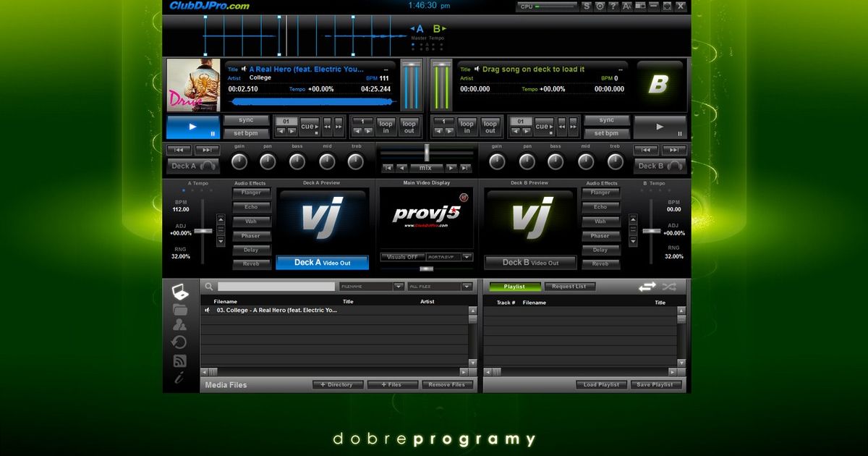This screenshot has height=456, width=868.
Task: Open the FILENAME search-field dropdown
Action: click(399, 287)
